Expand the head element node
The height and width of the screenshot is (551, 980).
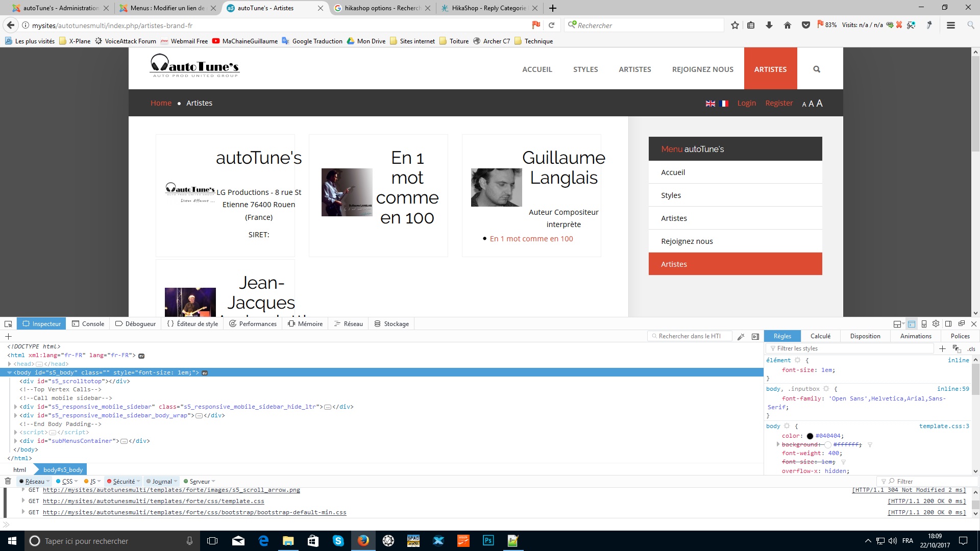pos(10,364)
